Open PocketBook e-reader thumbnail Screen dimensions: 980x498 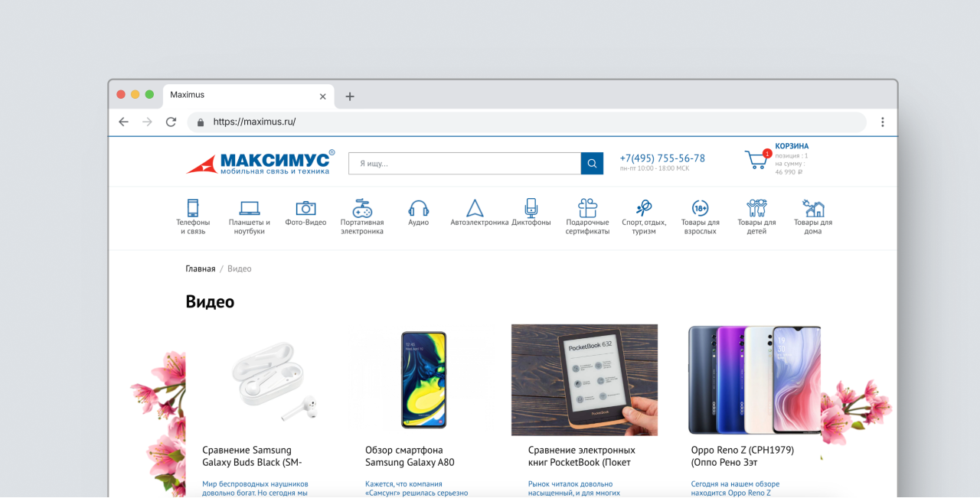click(584, 379)
